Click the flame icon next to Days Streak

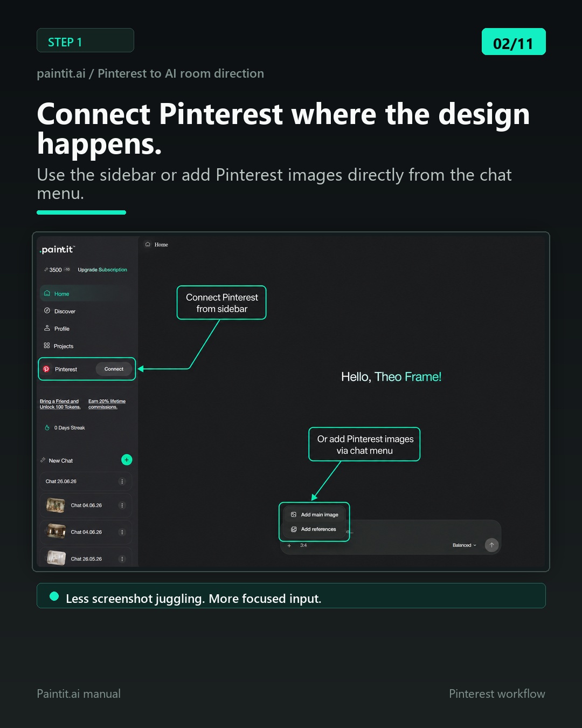pyautogui.click(x=47, y=428)
